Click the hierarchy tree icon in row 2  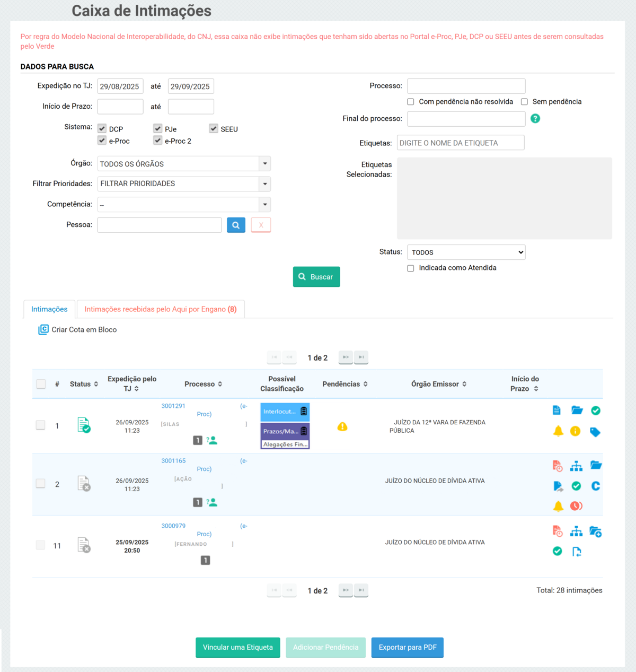(x=576, y=466)
